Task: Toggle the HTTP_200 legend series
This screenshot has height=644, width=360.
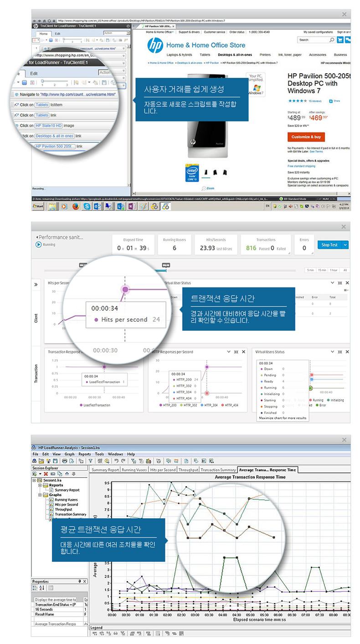Action: point(168,405)
